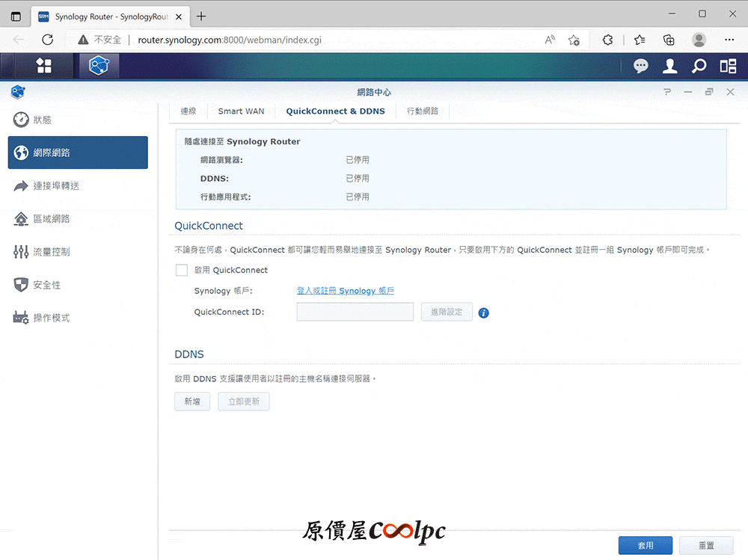Screen dimensions: 748x560
Task: Click the Network Center logo in window header
Action: coord(18,91)
